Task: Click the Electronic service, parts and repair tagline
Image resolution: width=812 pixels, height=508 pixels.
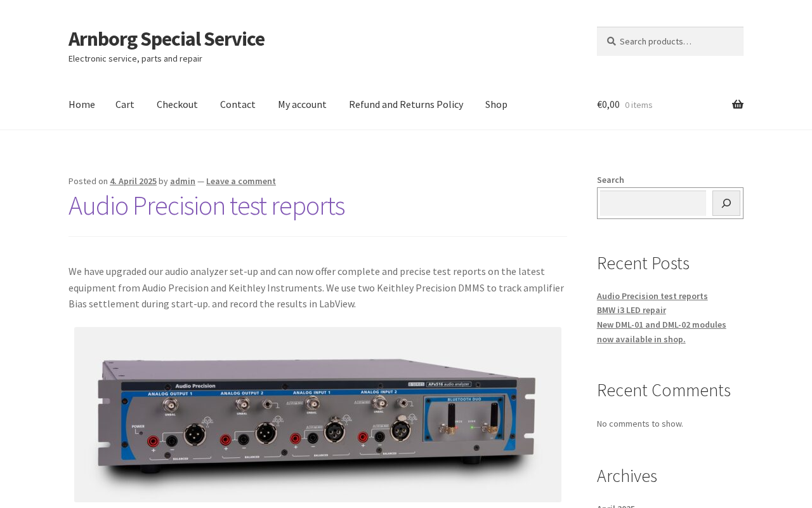Action: tap(135, 58)
